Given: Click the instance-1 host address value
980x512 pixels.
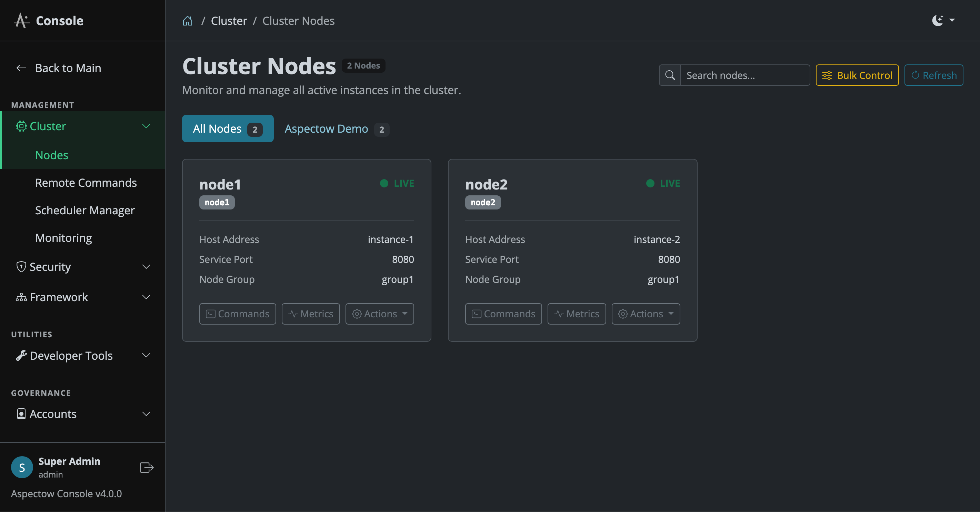Looking at the screenshot, I should coord(390,239).
